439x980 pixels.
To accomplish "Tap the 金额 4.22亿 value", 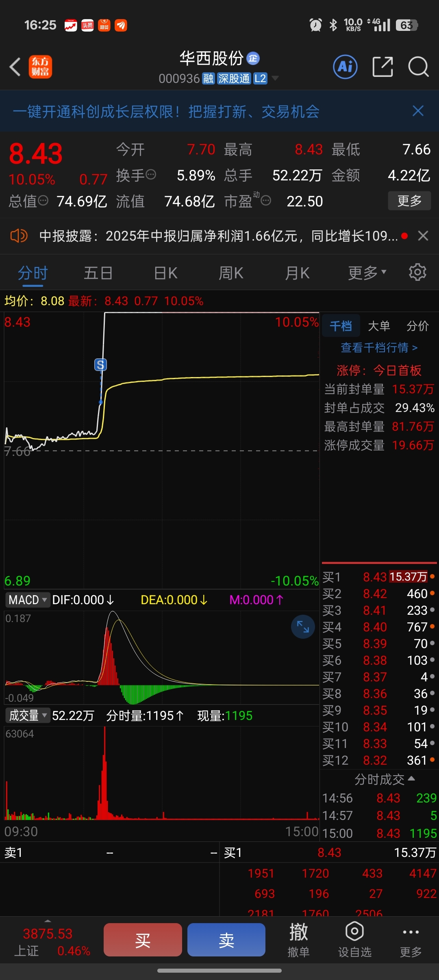I will (x=409, y=175).
